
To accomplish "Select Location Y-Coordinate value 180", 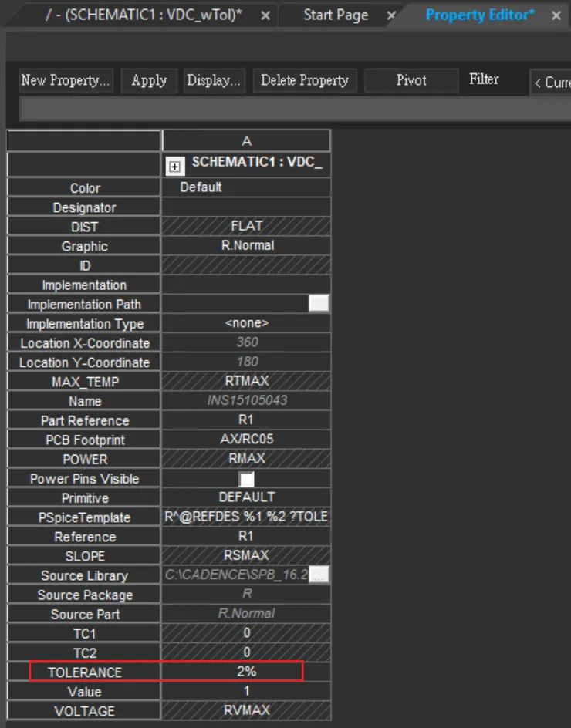I will click(x=246, y=362).
